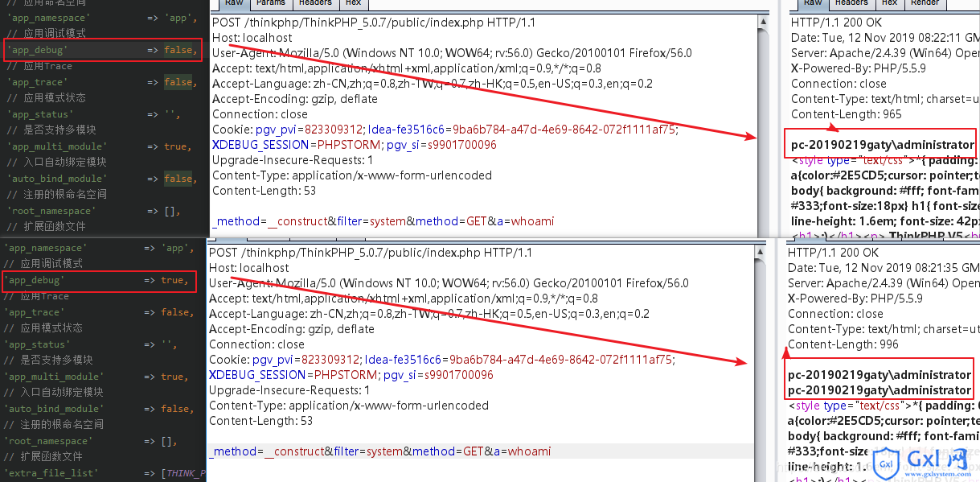Click the scroll-up arrow of the upper request pane
Image resolution: width=980 pixels, height=482 pixels.
tap(764, 22)
